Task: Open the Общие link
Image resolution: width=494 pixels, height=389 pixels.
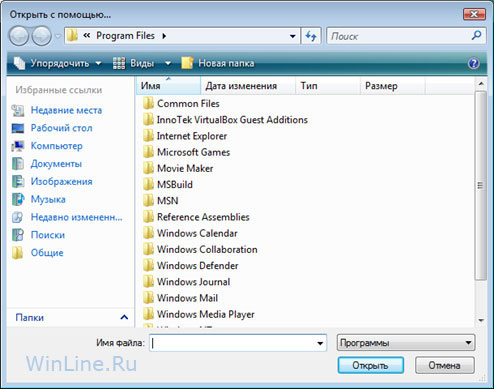Action: (x=47, y=253)
